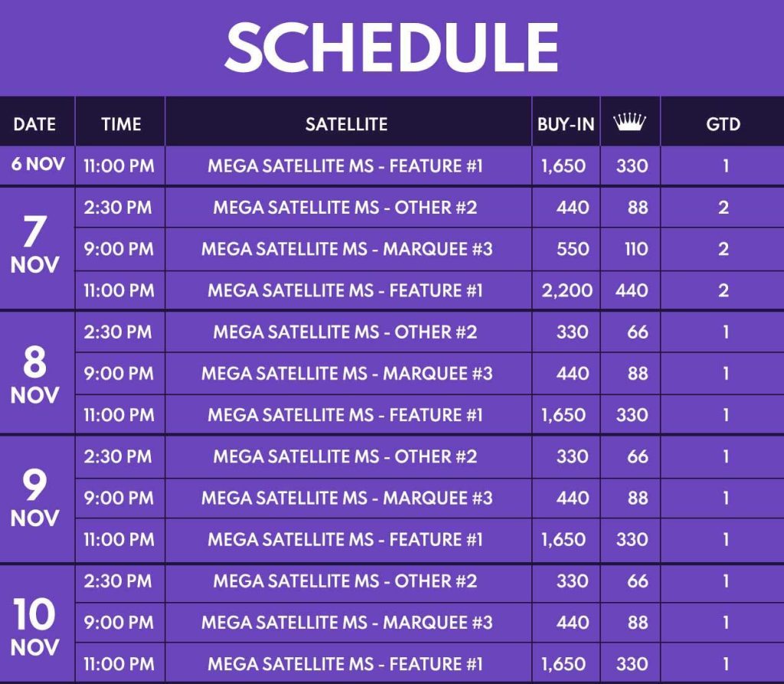This screenshot has height=684, width=784.
Task: Click the GTD column header
Action: [x=723, y=123]
